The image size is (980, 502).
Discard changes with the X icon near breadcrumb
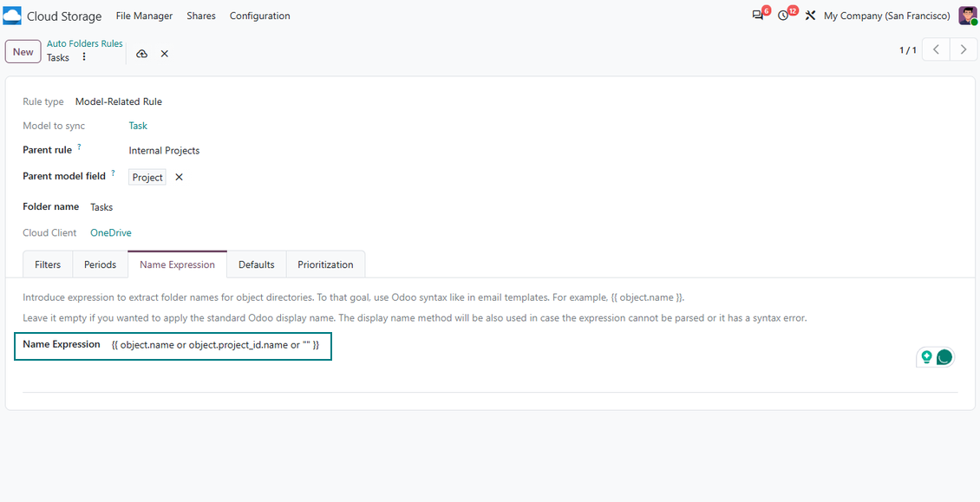pos(165,54)
